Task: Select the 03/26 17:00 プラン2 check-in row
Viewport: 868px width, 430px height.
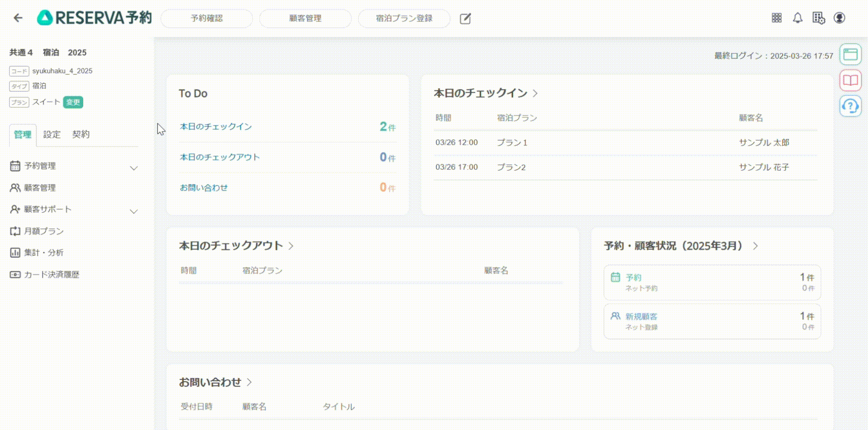Action: [626, 167]
